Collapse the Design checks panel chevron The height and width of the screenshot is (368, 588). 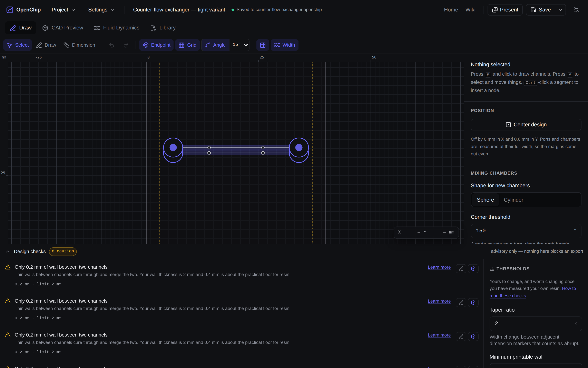coord(8,251)
